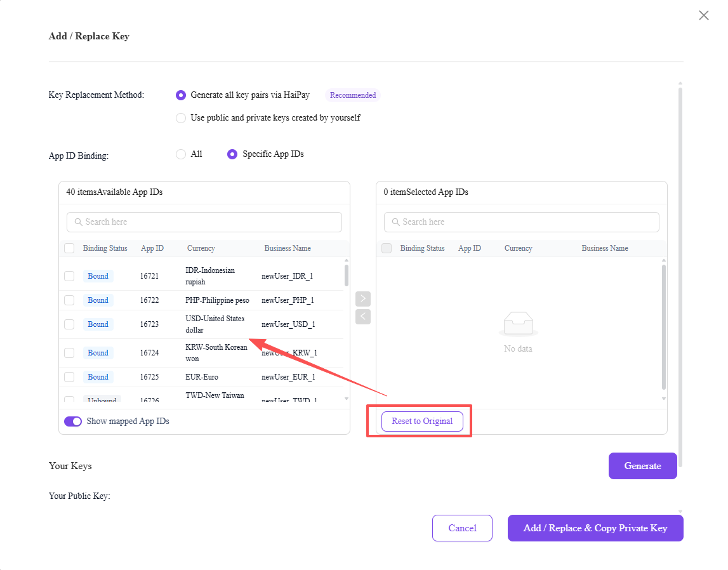
Task: Click newUser_USD_1 business name
Action: [288, 324]
